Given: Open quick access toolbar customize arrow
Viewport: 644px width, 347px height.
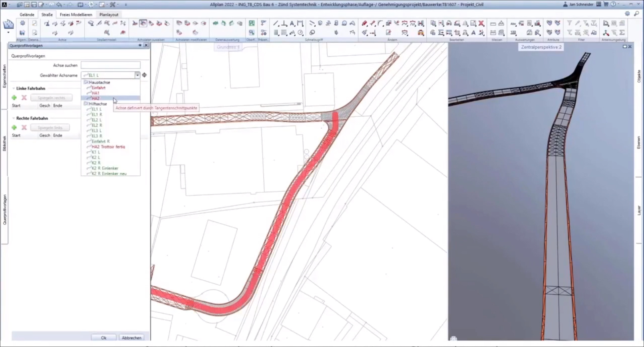Looking at the screenshot, I should [x=126, y=5].
